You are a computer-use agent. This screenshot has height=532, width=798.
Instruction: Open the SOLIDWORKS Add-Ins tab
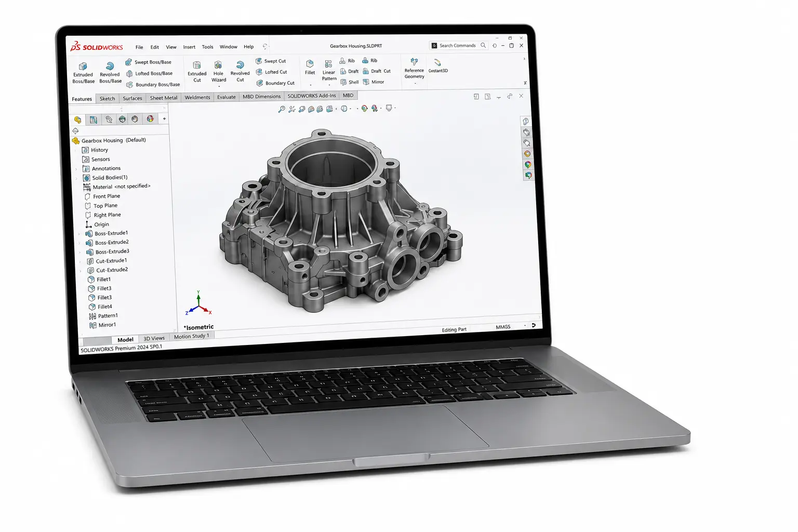[312, 96]
